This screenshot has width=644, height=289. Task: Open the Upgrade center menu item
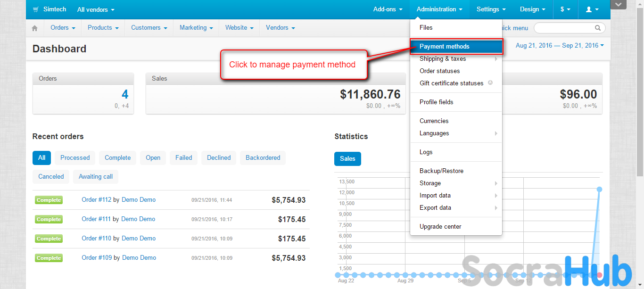[x=440, y=227]
